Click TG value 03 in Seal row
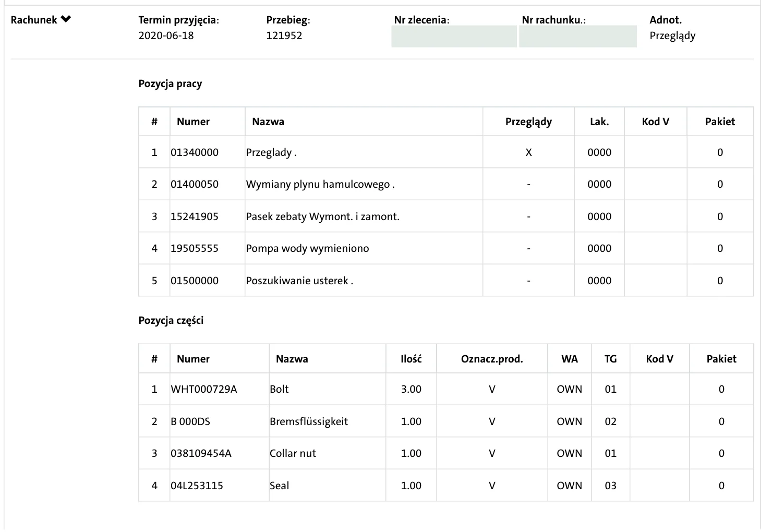This screenshot has width=772, height=532. click(610, 486)
